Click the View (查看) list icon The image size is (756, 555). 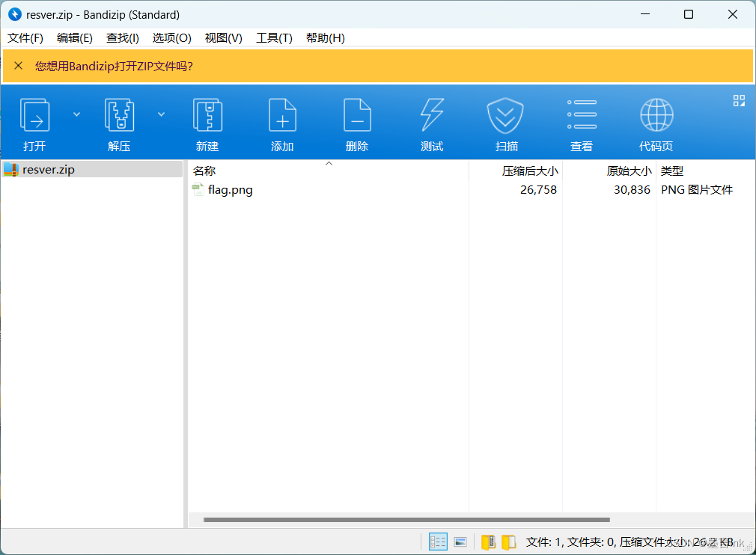click(582, 114)
